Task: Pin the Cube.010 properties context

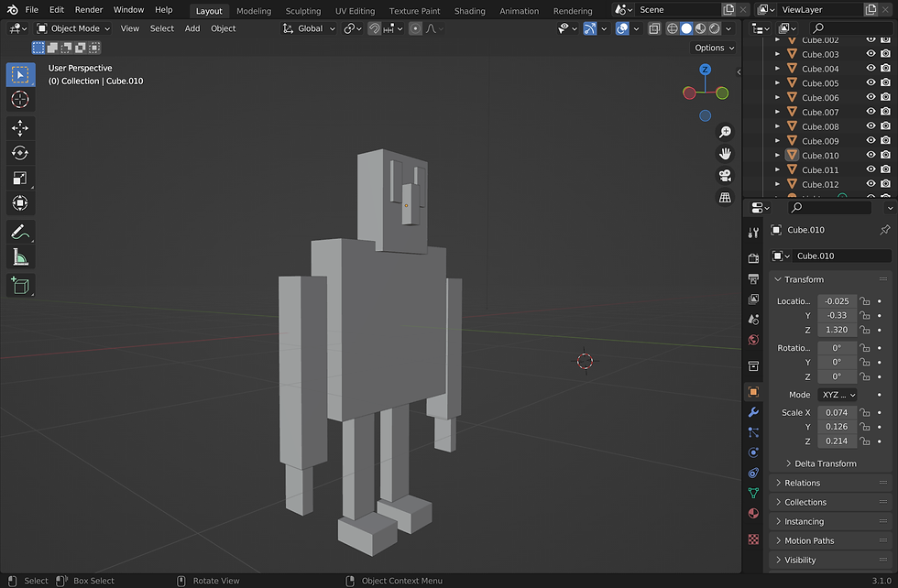Action: pyautogui.click(x=885, y=230)
